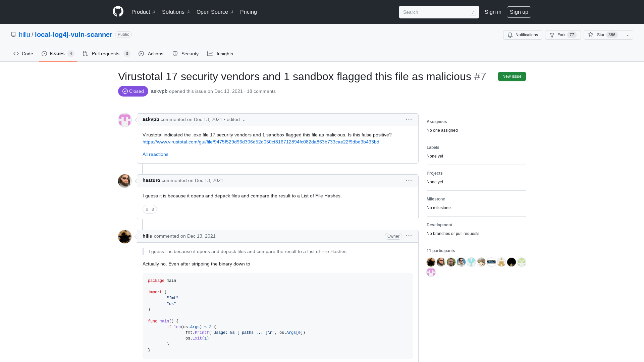Click the Dec 13, 2021 timestamp on hasturo's comment
Viewport: 644px width, 362px height.
[209, 180]
